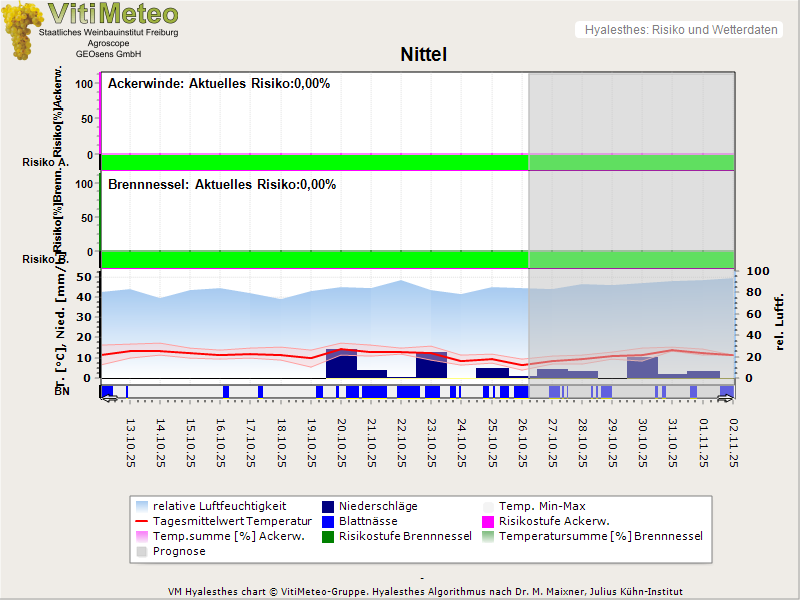
Task: Click the green Risikostufe Brennnessel legend swatch
Action: pos(327,536)
